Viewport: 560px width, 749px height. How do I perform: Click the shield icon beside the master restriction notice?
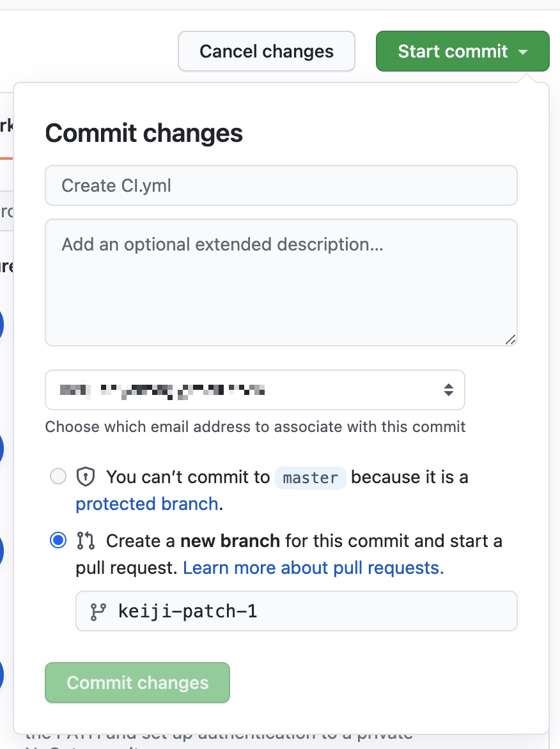click(x=85, y=477)
